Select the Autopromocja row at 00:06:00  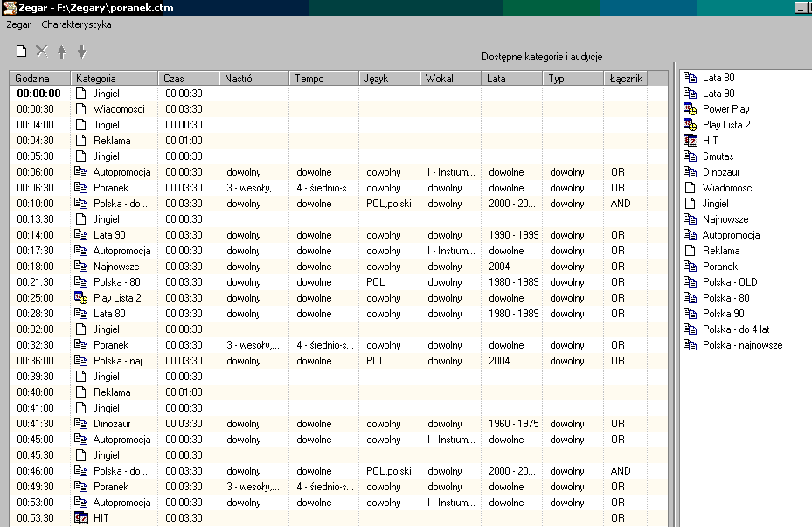tap(338, 172)
